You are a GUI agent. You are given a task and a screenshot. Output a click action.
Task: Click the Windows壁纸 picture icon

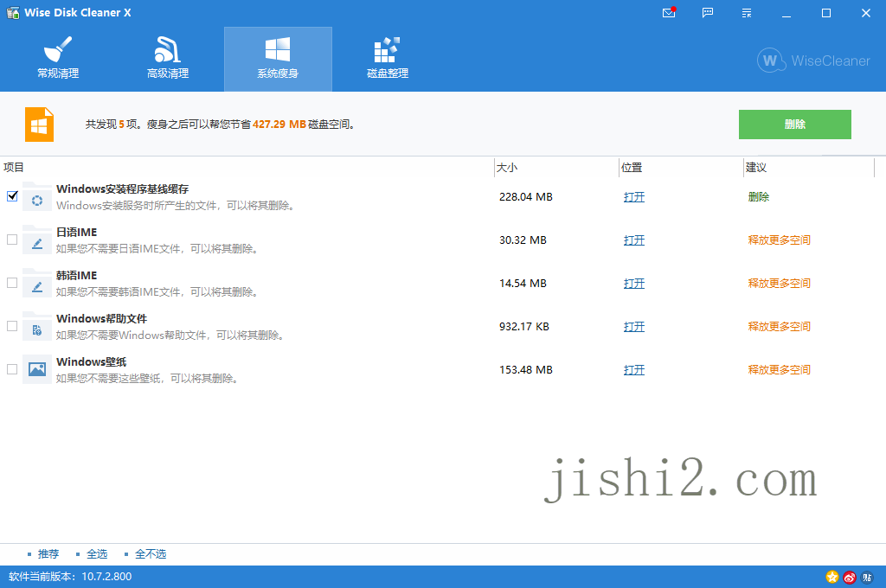36,369
